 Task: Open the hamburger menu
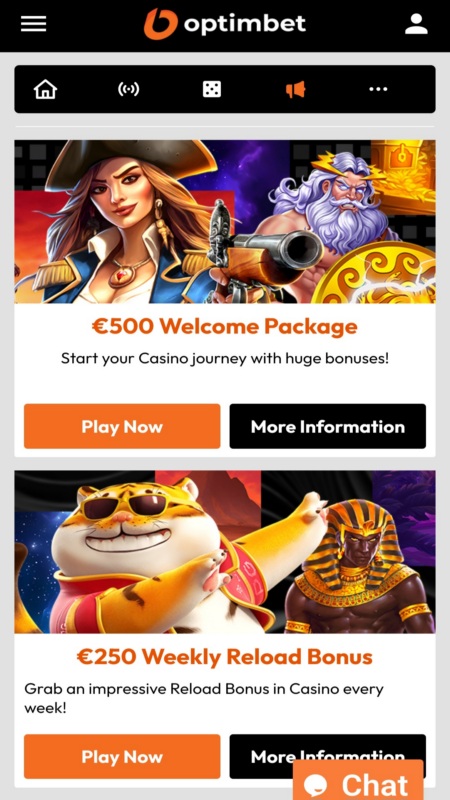click(34, 23)
